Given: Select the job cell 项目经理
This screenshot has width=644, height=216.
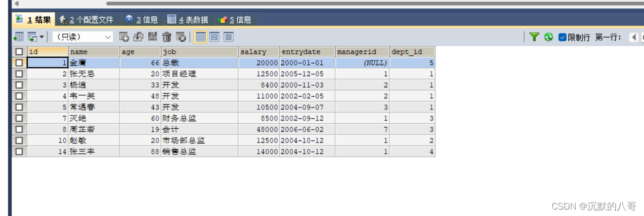Looking at the screenshot, I should (x=199, y=74).
